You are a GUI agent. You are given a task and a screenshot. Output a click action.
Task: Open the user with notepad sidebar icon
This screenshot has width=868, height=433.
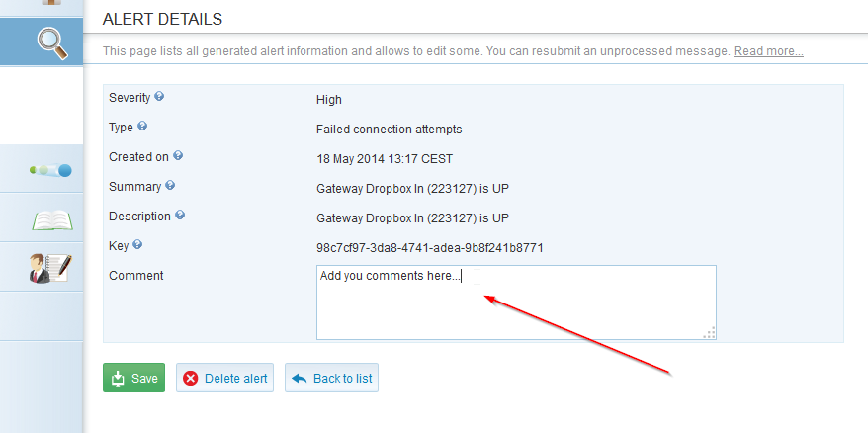click(49, 268)
